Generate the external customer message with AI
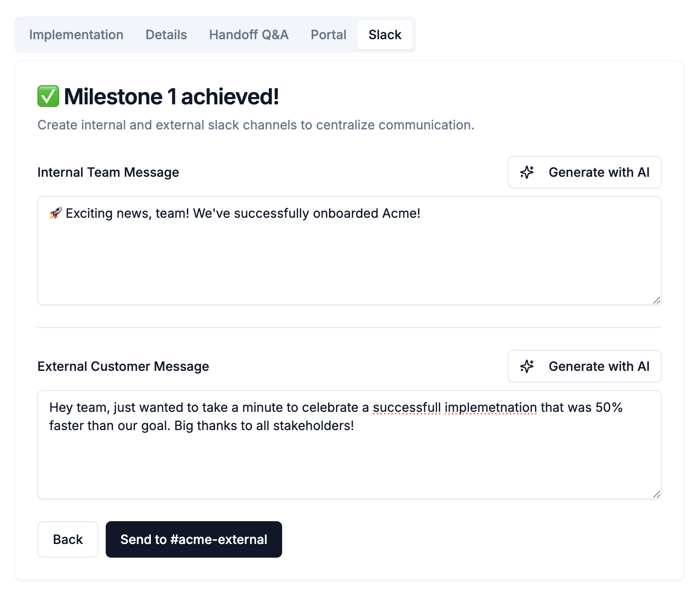The image size is (700, 595). (584, 366)
